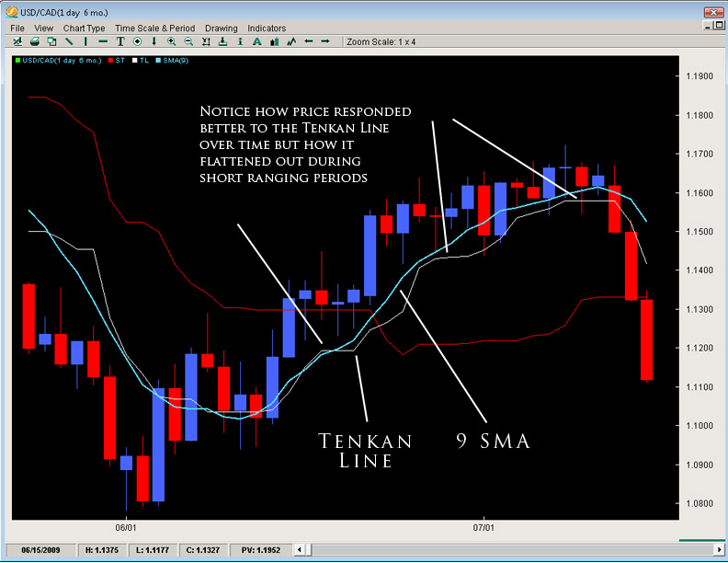Select the T text annotation tool
Screen dimensions: 728x563
pyautogui.click(x=120, y=41)
